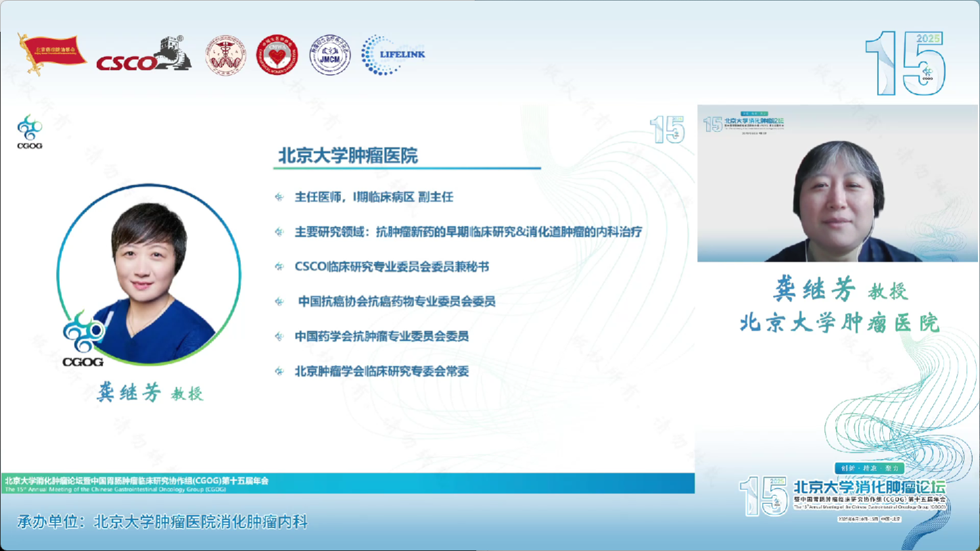
Task: Click the large 15 2025 anniversary logo
Action: 906,63
